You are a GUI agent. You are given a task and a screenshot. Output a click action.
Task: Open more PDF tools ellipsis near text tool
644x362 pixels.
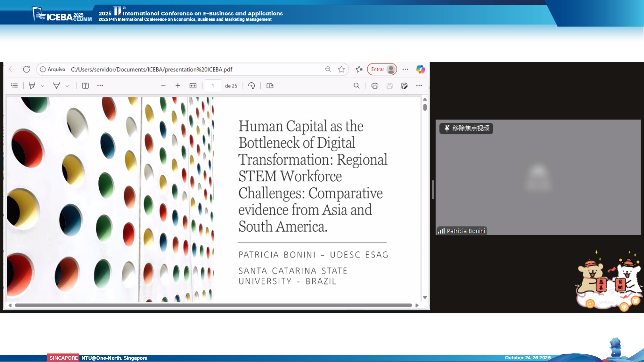pyautogui.click(x=100, y=86)
